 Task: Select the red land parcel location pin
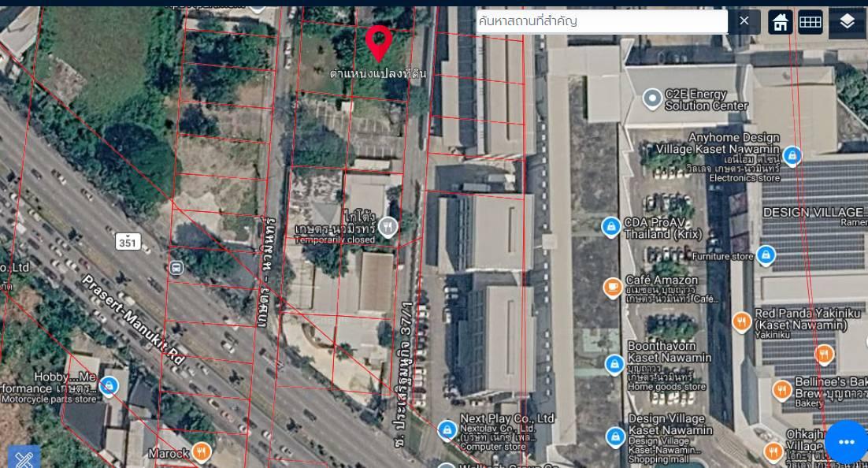point(379,41)
